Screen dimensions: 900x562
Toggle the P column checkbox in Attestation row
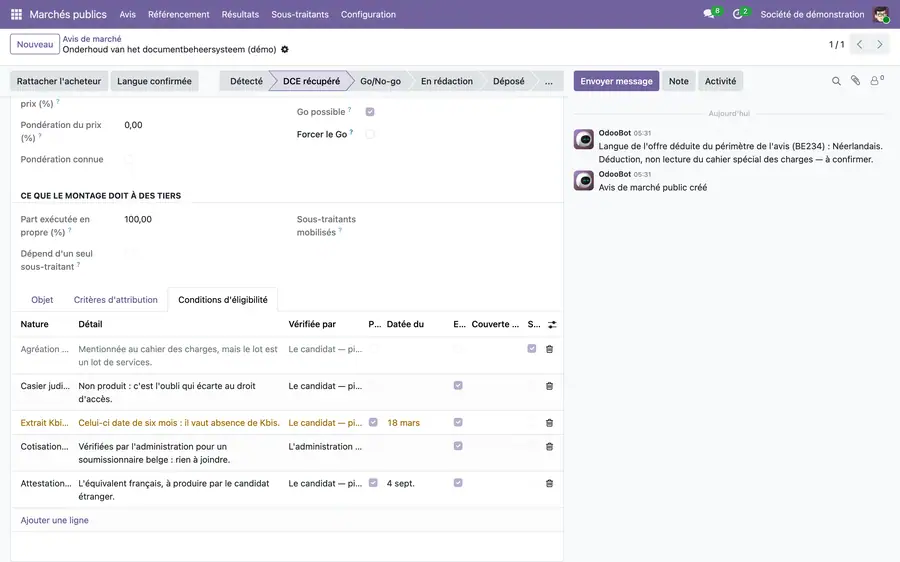coord(373,483)
